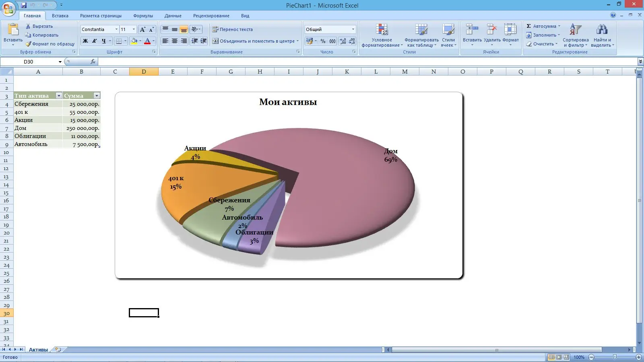Open the font size dropdown

click(x=134, y=29)
